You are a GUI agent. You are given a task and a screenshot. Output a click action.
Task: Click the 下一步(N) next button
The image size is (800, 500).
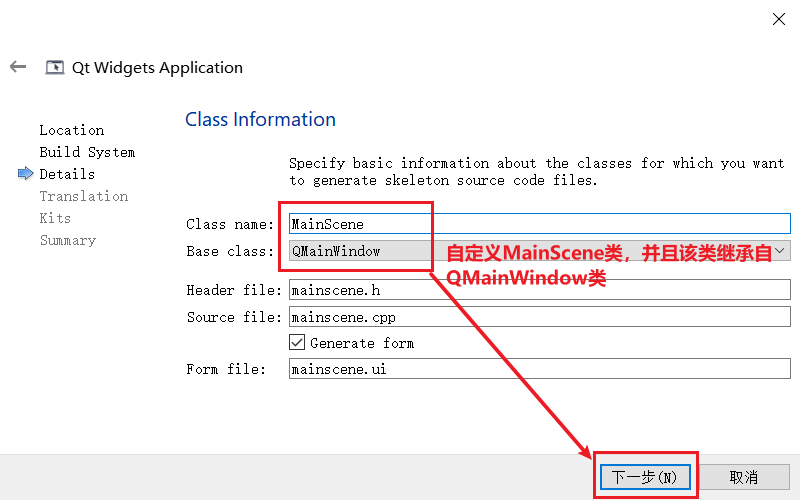(x=645, y=477)
